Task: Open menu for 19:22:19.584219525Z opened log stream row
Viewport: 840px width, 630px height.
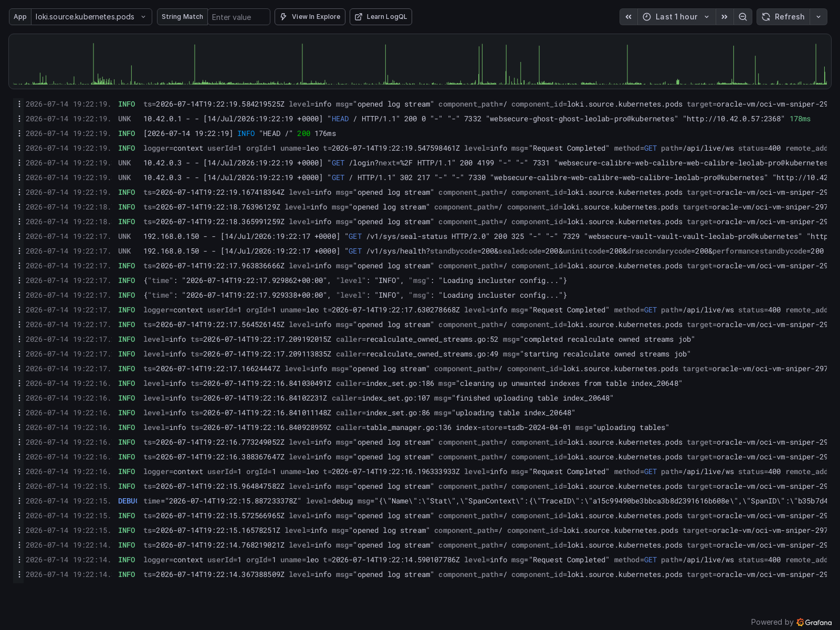Action: click(19, 104)
